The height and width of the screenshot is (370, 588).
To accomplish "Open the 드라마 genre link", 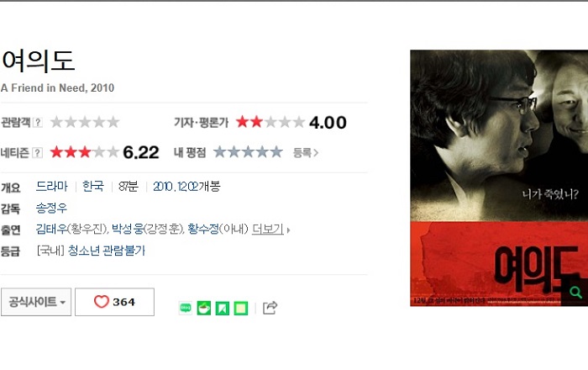I will coord(52,186).
